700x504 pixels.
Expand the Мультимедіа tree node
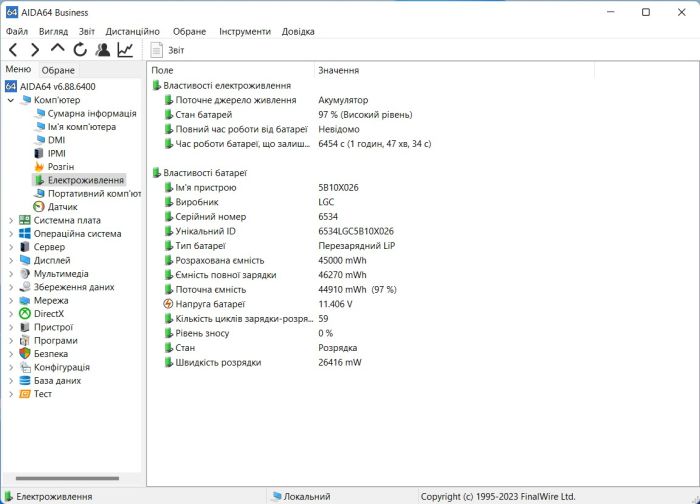click(11, 274)
